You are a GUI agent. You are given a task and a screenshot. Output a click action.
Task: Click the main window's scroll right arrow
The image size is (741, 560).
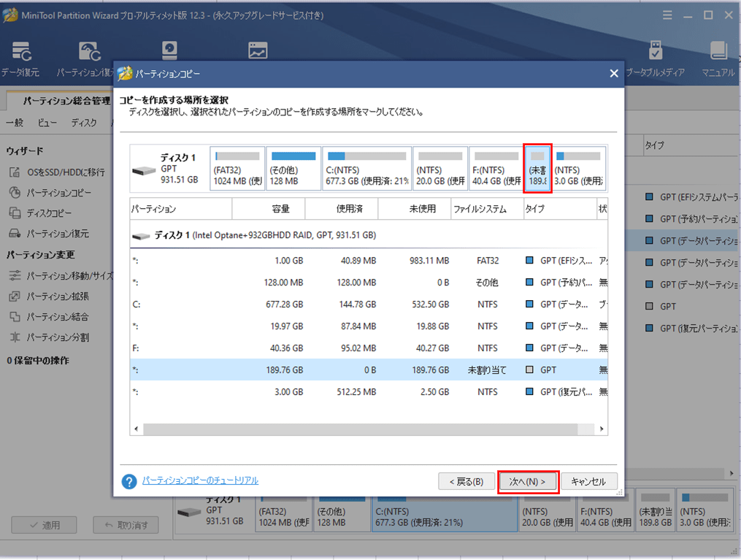731,473
